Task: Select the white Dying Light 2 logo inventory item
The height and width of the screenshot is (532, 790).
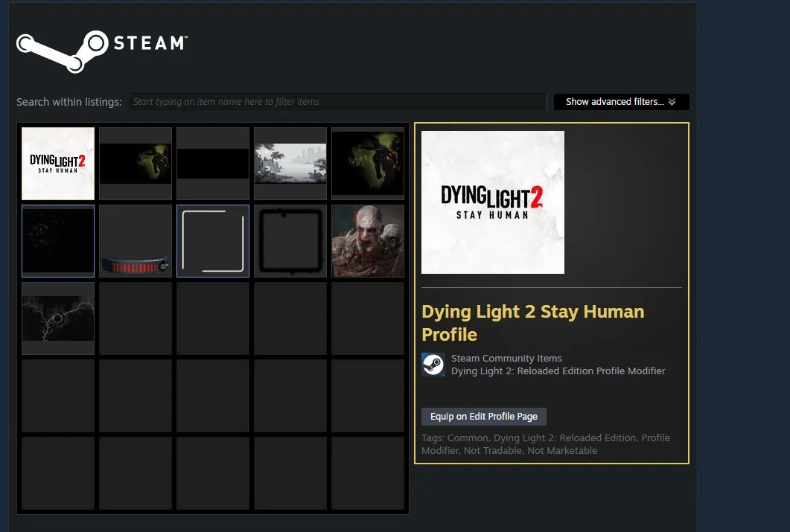Action: pyautogui.click(x=58, y=164)
